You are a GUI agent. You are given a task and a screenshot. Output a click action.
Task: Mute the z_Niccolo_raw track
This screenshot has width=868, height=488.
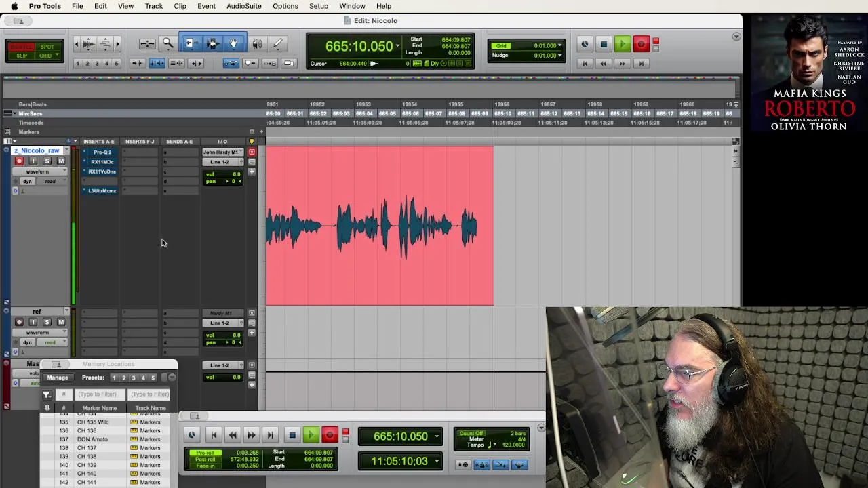pyautogui.click(x=61, y=161)
